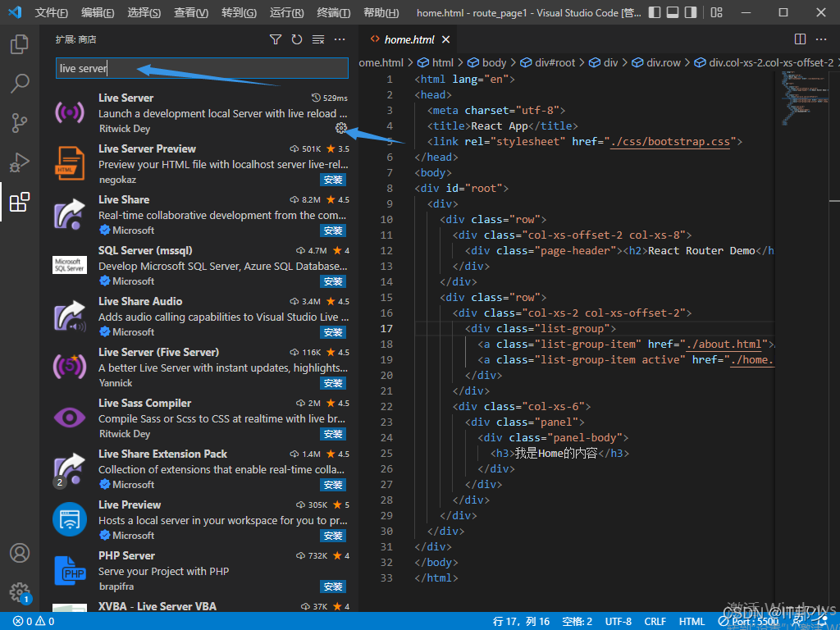Select the Extensions view icon
Screen dimensions: 840x630
click(x=20, y=202)
